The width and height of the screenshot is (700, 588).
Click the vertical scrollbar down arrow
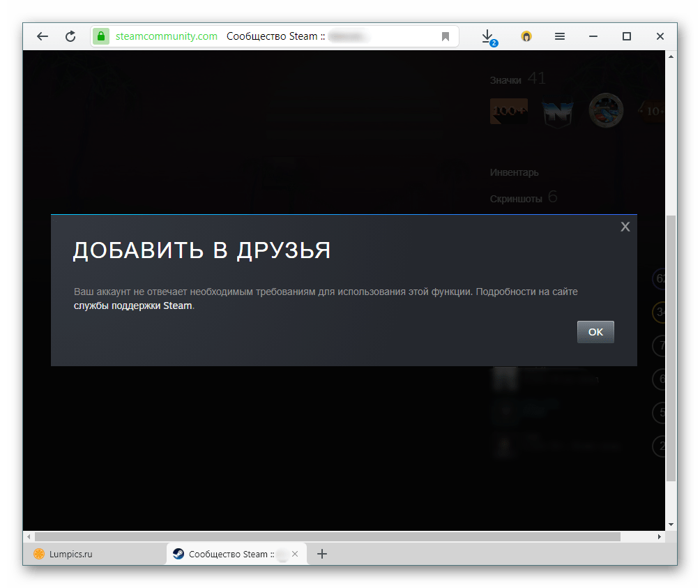click(671, 525)
